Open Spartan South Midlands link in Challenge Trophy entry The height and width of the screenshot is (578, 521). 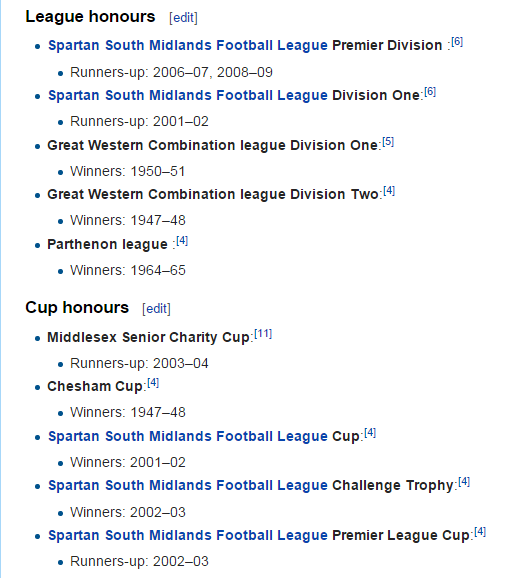point(188,485)
